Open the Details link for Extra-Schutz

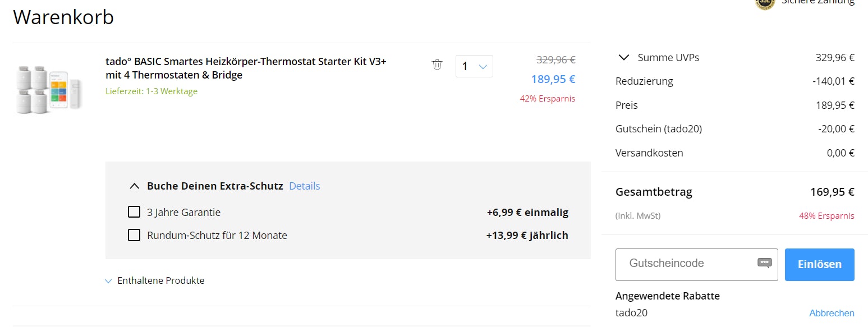[304, 186]
